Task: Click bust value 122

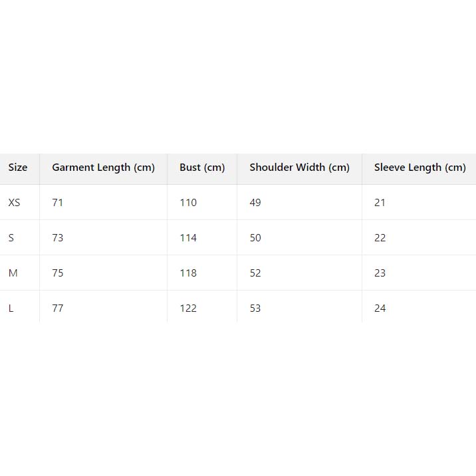Action: [x=188, y=308]
